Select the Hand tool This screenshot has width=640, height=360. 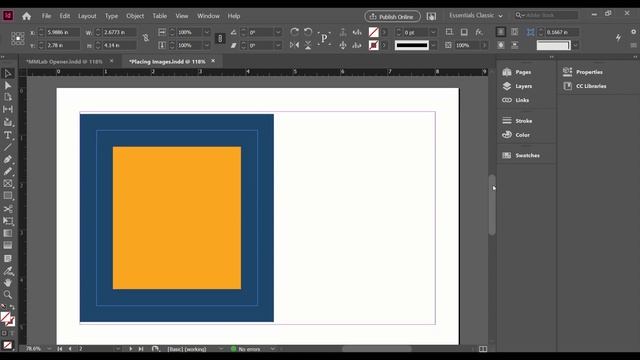point(7,282)
